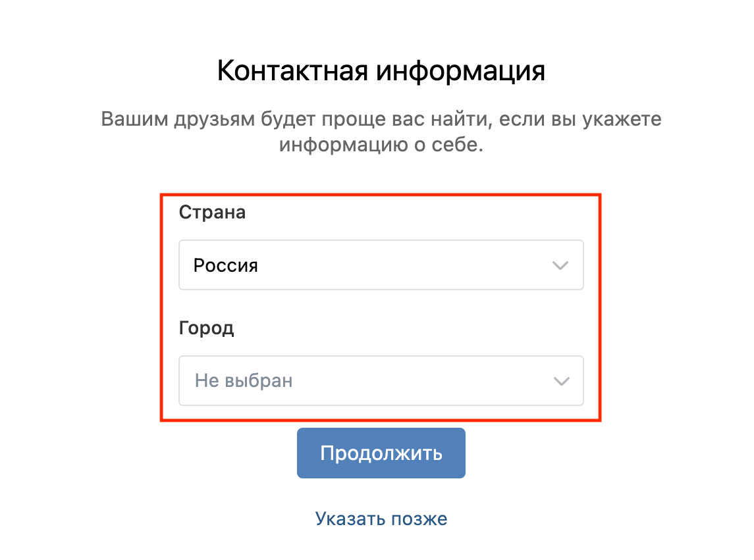
Task: Click the description text about finding friends
Action: tap(381, 132)
